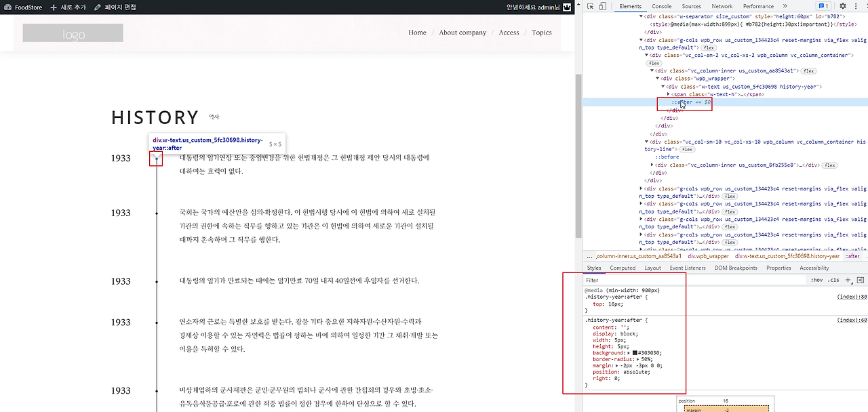Viewport: 868px width, 412px height.
Task: Activate the inspect element picker icon
Action: tap(591, 6)
